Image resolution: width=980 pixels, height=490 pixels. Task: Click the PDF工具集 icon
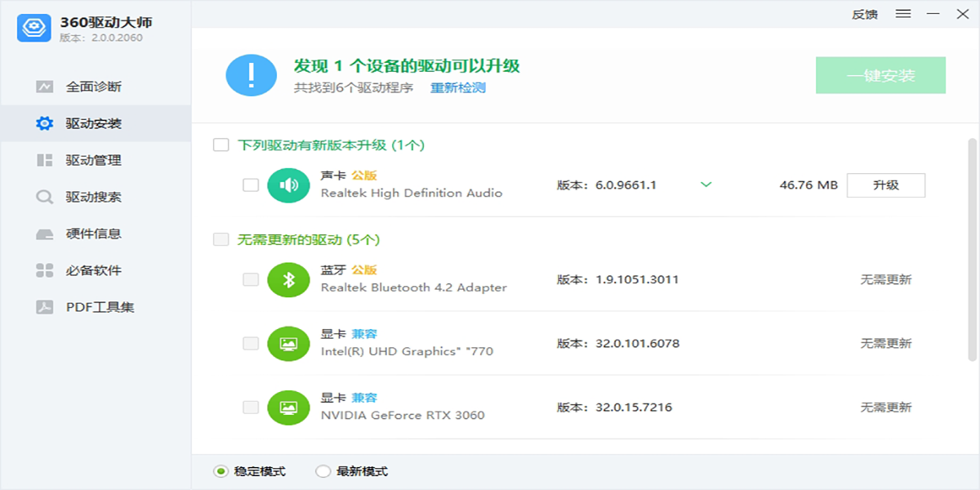coord(44,307)
